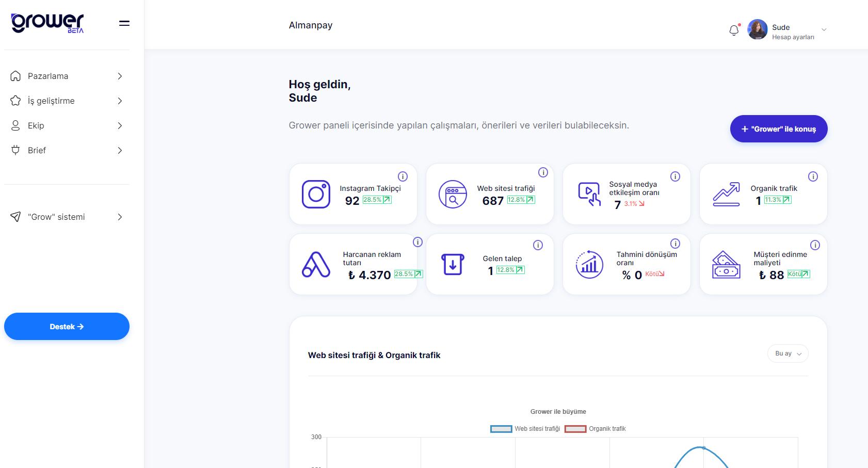This screenshot has height=468, width=868.
Task: Click the paper plane icon beside Grow sistemi
Action: point(15,217)
